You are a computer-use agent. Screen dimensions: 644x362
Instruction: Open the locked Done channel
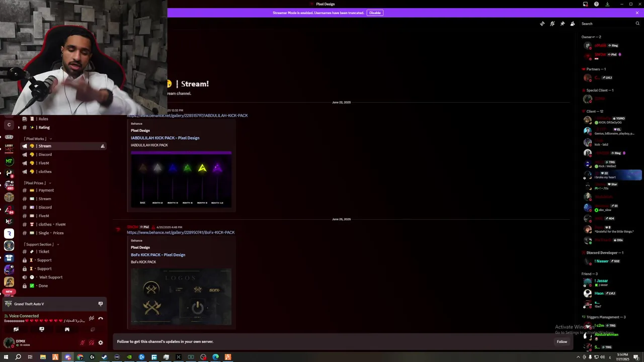click(x=63, y=286)
